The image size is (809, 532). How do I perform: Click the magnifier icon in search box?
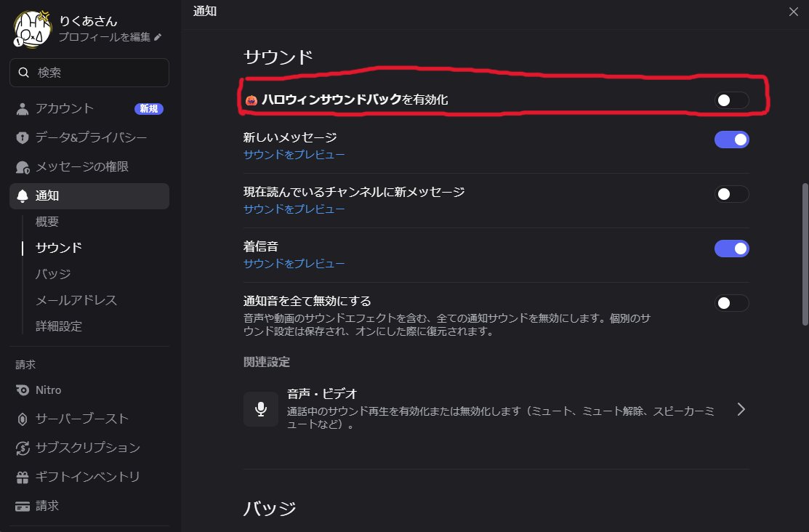coord(24,72)
